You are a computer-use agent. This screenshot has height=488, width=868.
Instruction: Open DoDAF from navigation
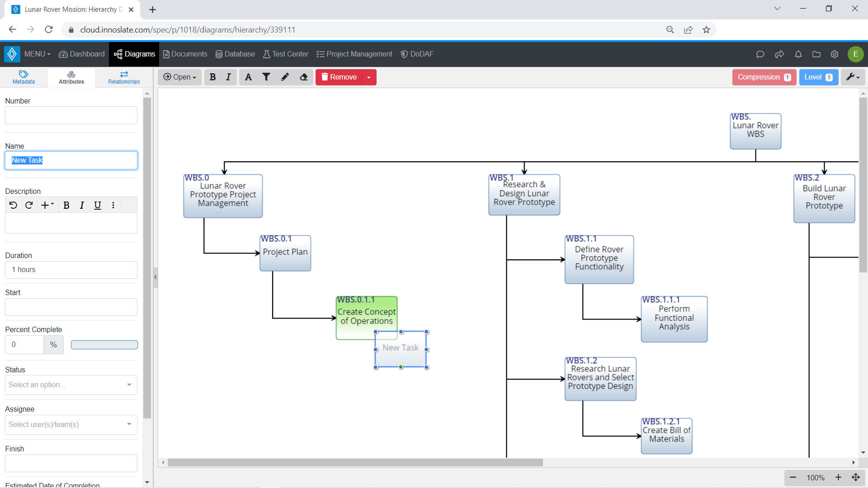[417, 54]
